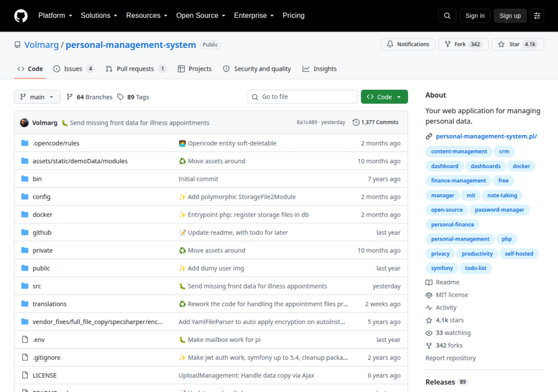The height and width of the screenshot is (392, 558).
Task: Click the LICENSE file icon
Action: (x=25, y=375)
